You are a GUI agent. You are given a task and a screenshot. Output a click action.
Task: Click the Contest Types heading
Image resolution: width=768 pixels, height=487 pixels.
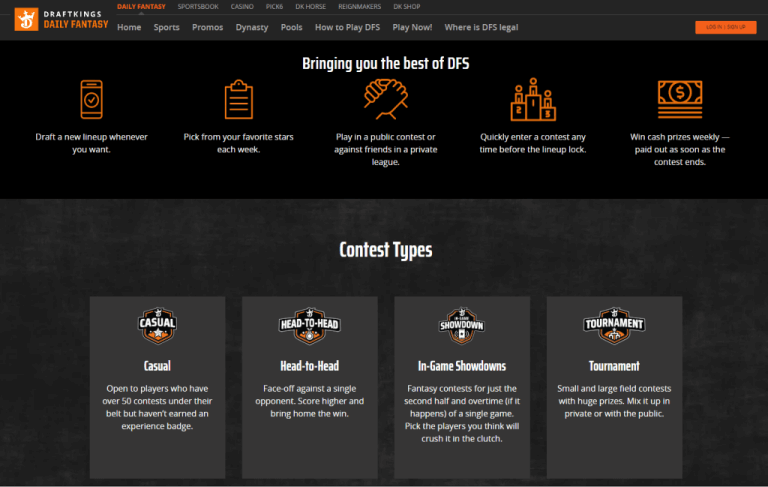click(x=385, y=250)
